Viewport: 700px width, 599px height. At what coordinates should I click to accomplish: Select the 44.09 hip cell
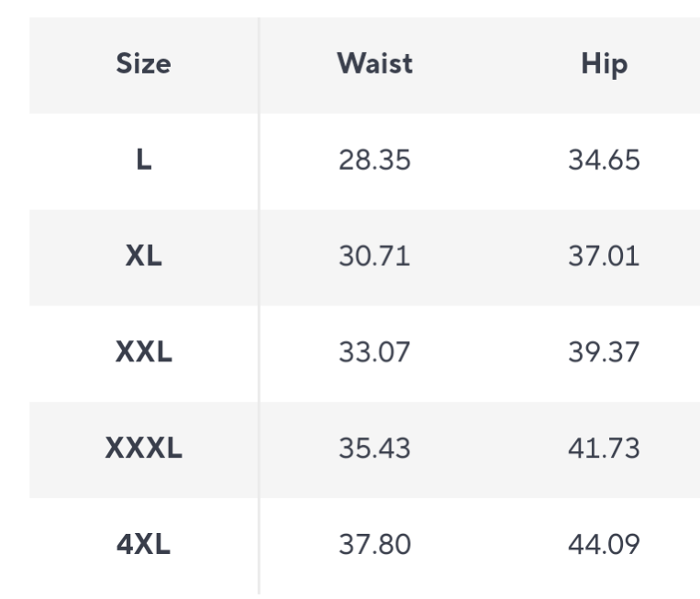tap(604, 546)
